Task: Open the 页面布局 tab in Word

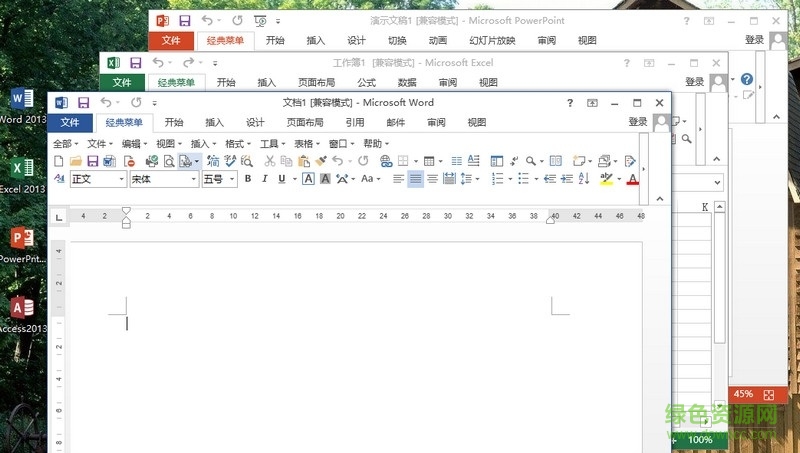Action: (x=305, y=123)
